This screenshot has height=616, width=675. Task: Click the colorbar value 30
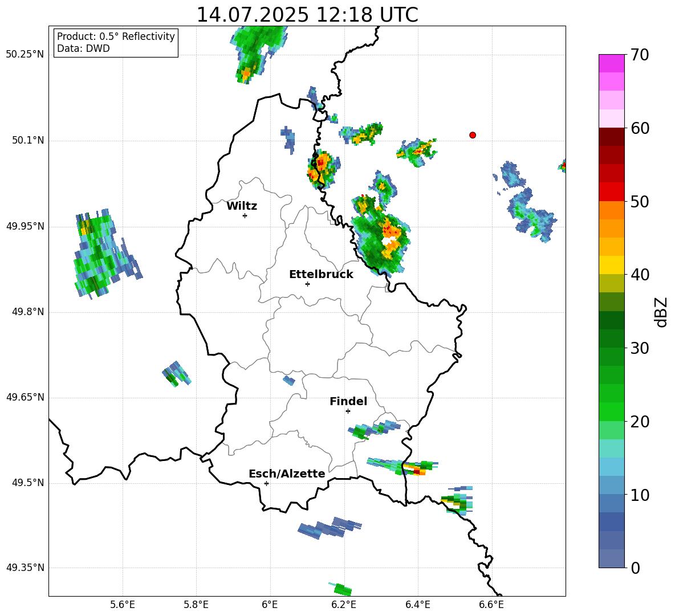[x=640, y=348]
